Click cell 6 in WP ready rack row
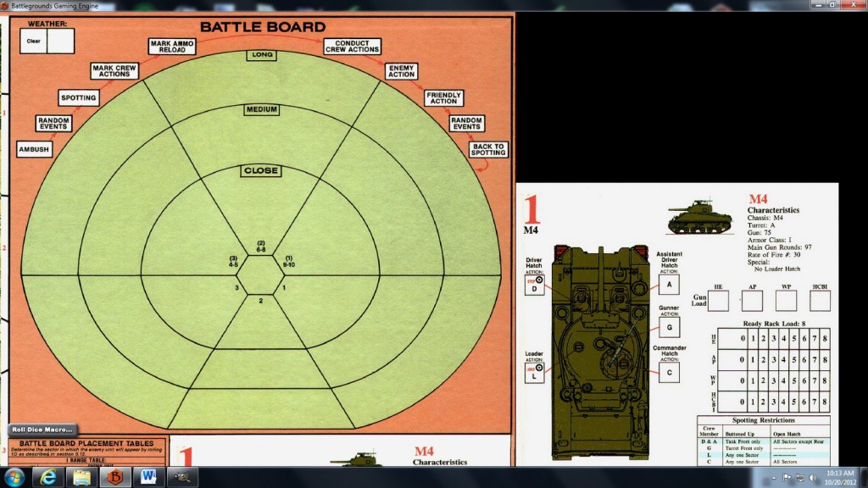 pyautogui.click(x=804, y=380)
